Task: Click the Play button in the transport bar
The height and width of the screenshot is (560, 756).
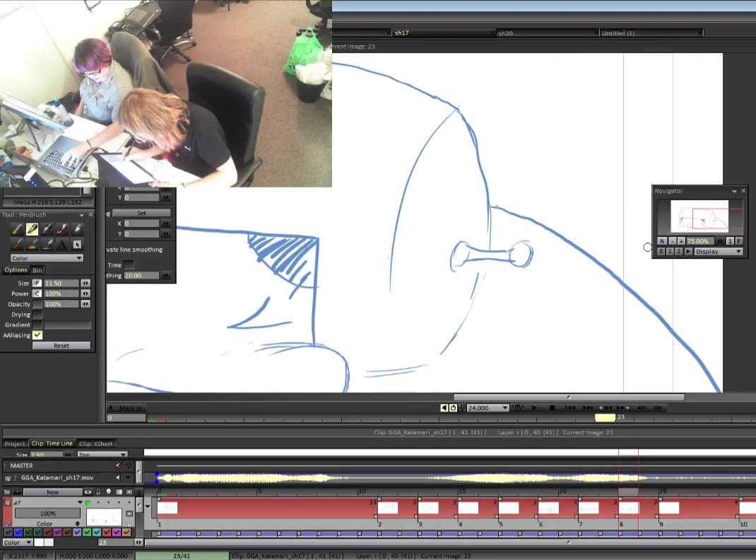Action: point(534,407)
